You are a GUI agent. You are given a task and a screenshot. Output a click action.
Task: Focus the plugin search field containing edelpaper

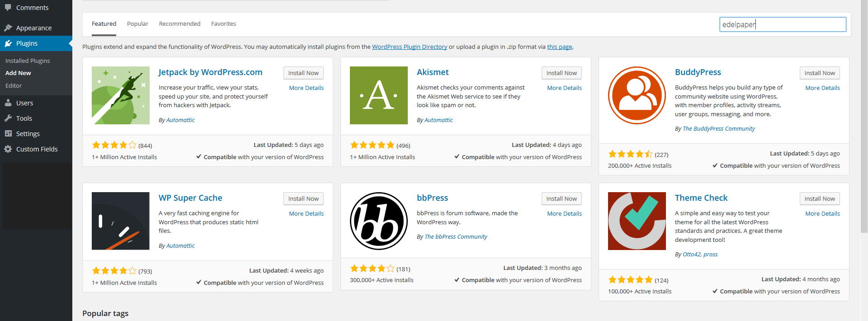point(783,24)
